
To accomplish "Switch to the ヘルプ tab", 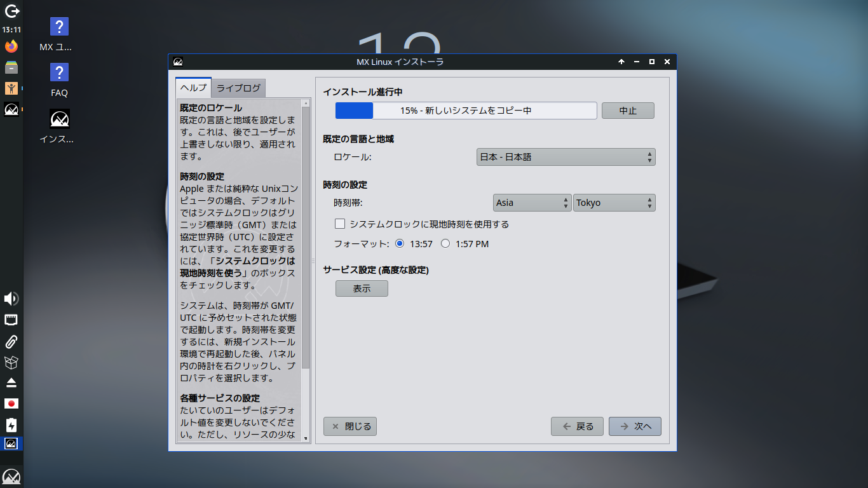I will [193, 88].
